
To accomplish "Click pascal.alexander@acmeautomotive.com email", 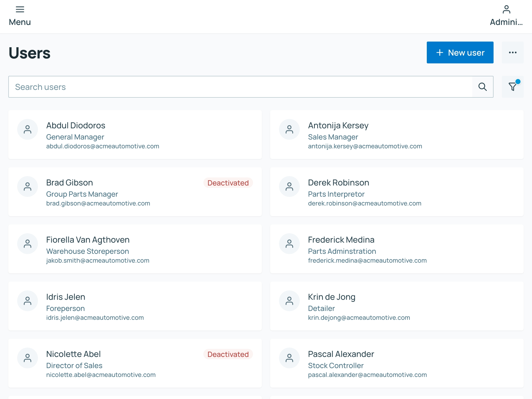I will (367, 375).
